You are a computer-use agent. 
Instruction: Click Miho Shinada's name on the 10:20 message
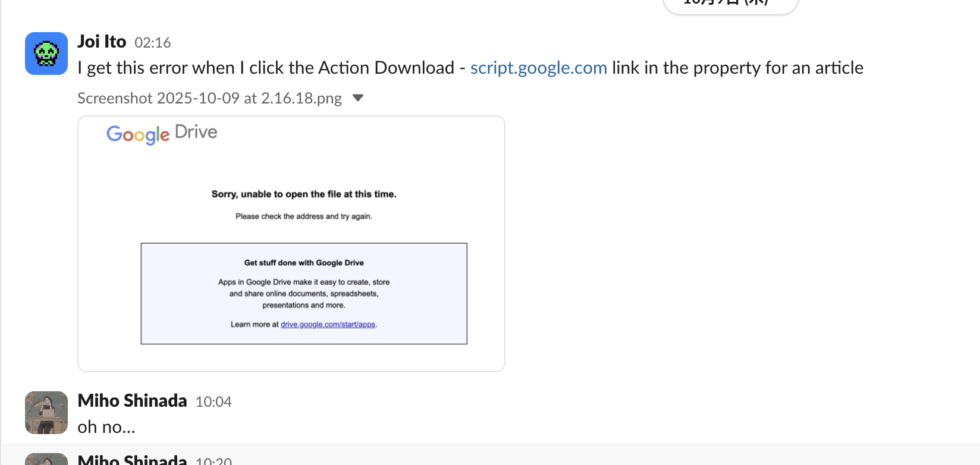click(x=132, y=460)
